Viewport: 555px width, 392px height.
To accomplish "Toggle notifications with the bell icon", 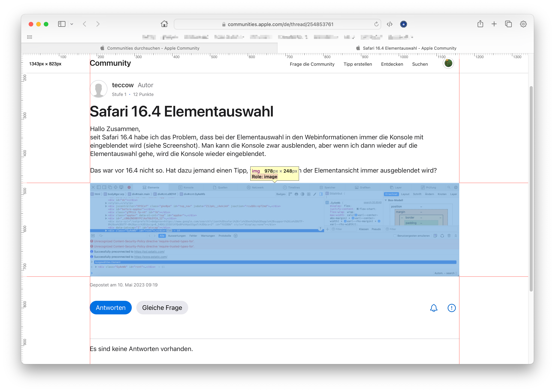I will [x=434, y=308].
